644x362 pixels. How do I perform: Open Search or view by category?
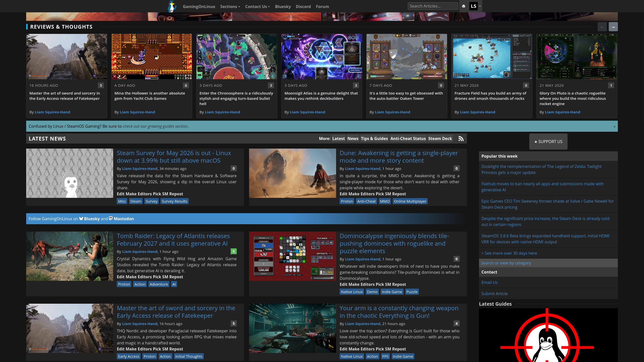(x=506, y=263)
